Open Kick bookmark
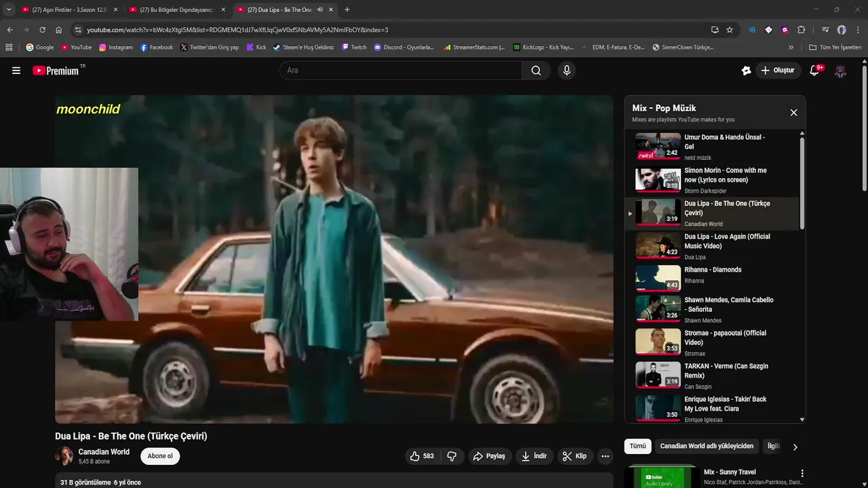The height and width of the screenshot is (488, 868). tap(256, 47)
